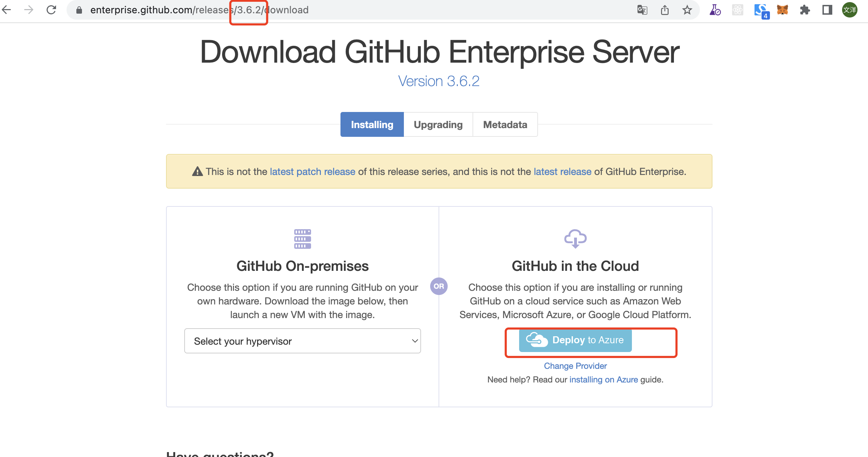Open the MetaMask fox extension

point(782,10)
